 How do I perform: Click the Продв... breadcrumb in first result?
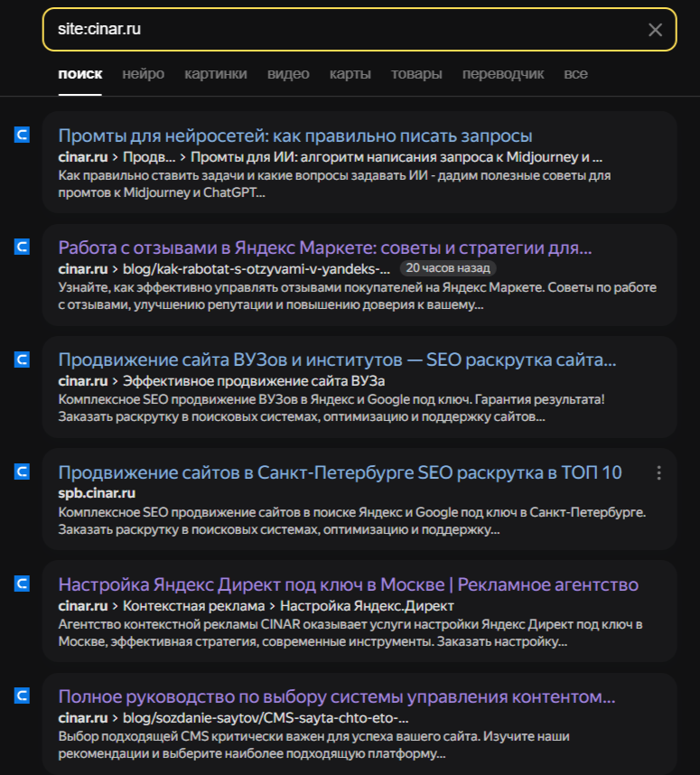coord(149,157)
